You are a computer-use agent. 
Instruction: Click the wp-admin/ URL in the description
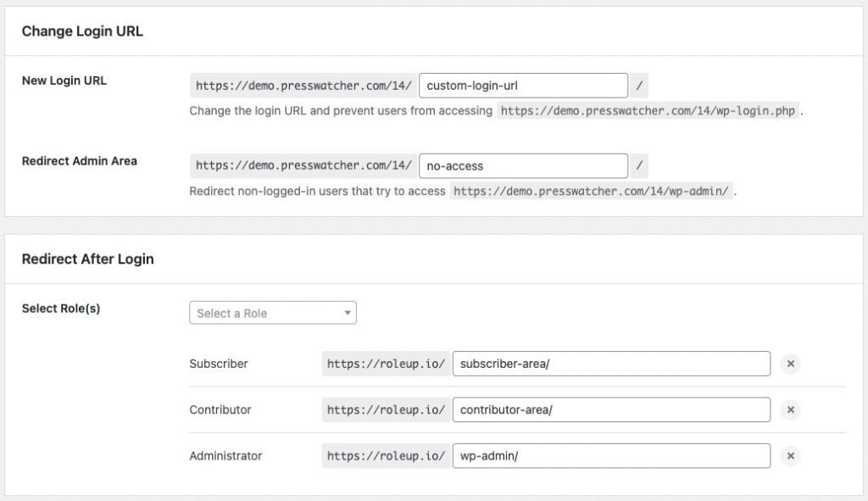coord(591,192)
